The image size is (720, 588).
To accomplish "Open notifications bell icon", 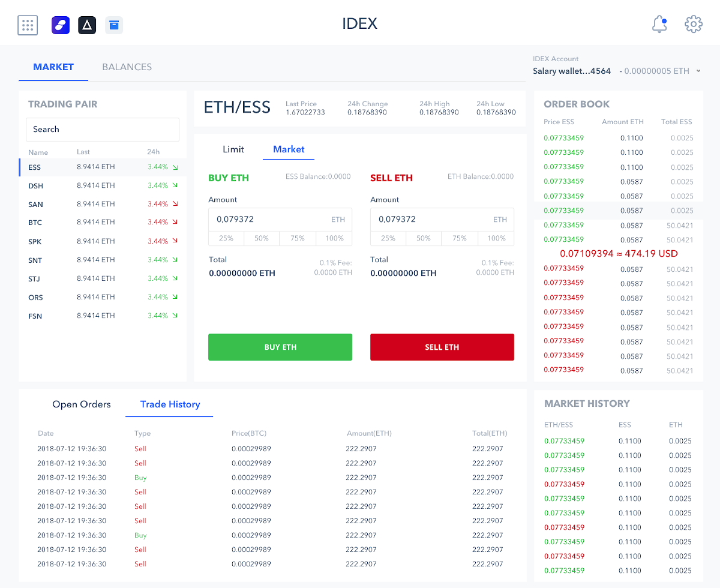I will [659, 25].
